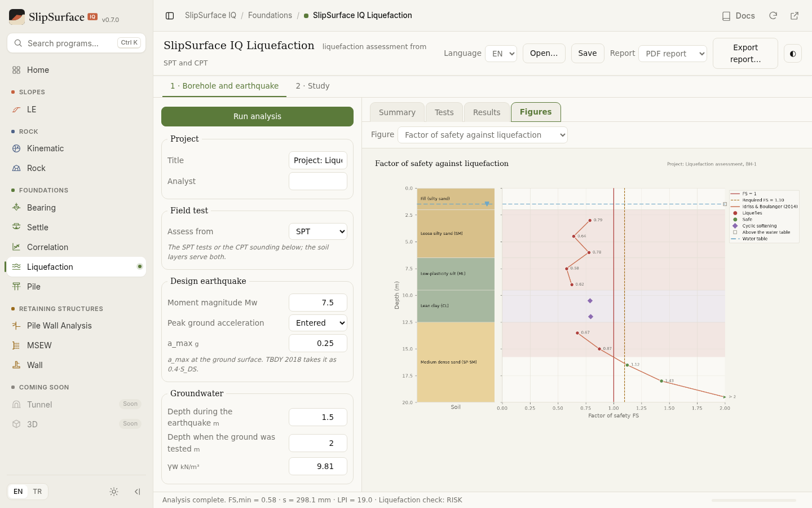Open the Settle program
The width and height of the screenshot is (812, 508).
tap(76, 227)
